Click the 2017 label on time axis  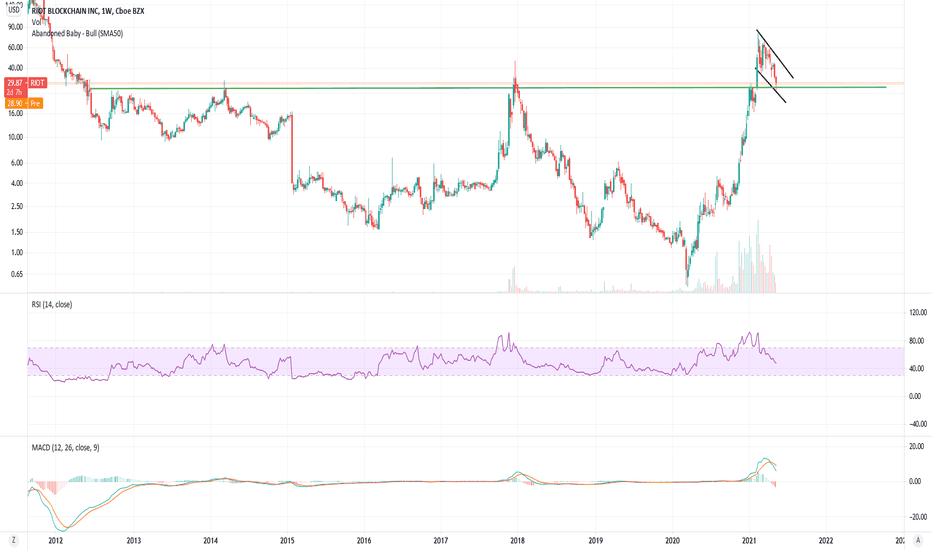440,540
